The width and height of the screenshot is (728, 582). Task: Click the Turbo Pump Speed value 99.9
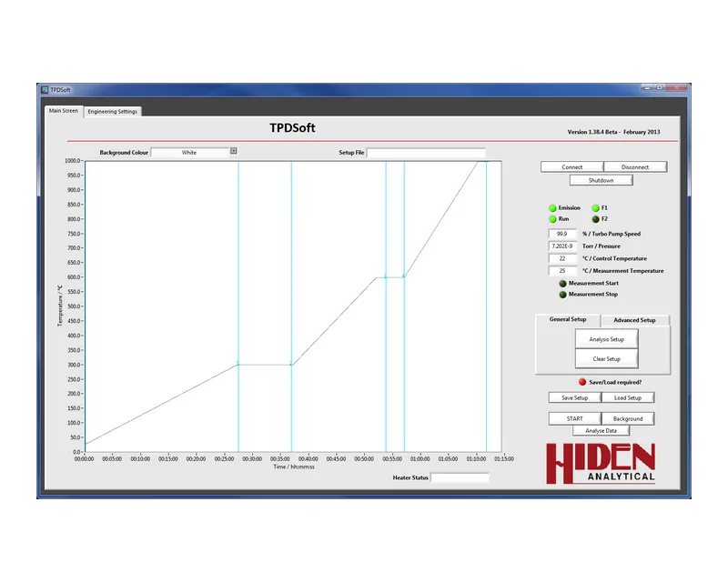tap(562, 234)
